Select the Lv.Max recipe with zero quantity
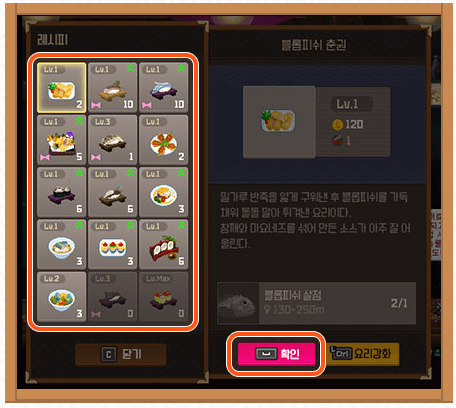 (164, 297)
